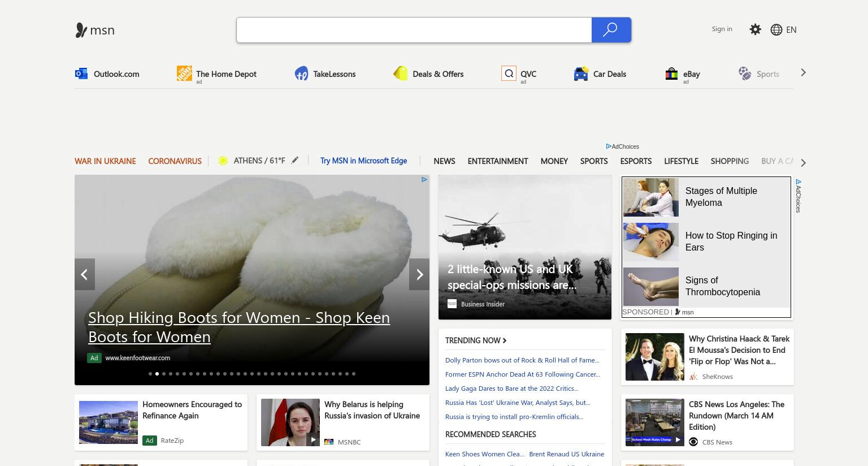Open Signs of Thrombocytopenia ad
The image size is (868, 466).
pyautogui.click(x=706, y=286)
